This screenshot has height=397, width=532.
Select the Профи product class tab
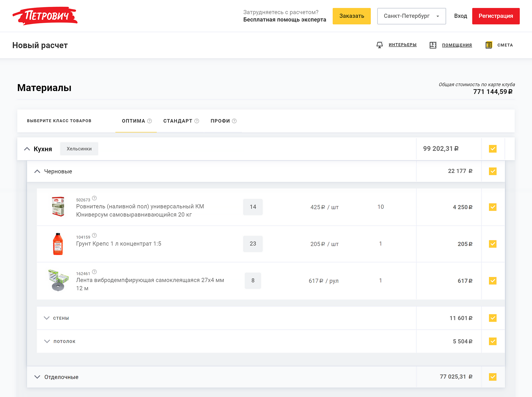point(223,121)
